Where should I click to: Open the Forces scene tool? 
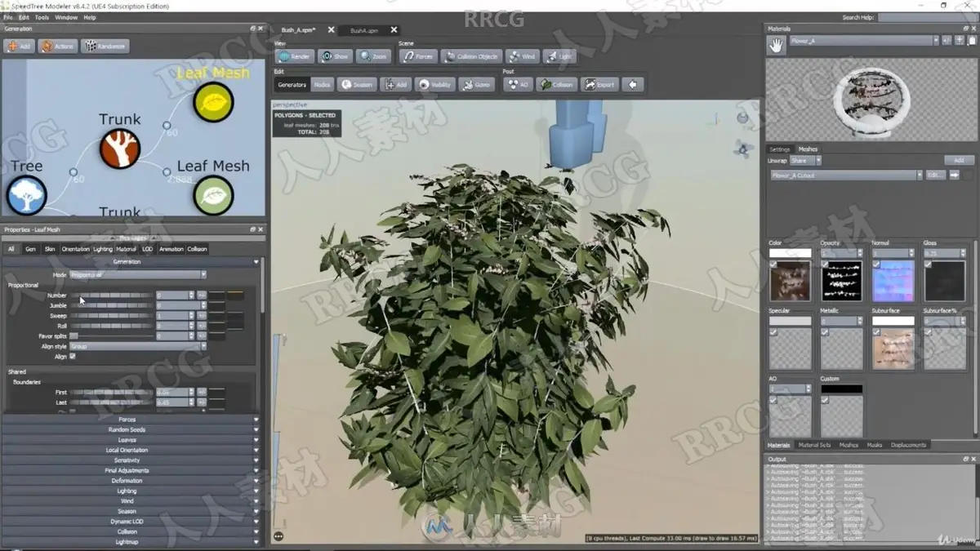pyautogui.click(x=418, y=56)
